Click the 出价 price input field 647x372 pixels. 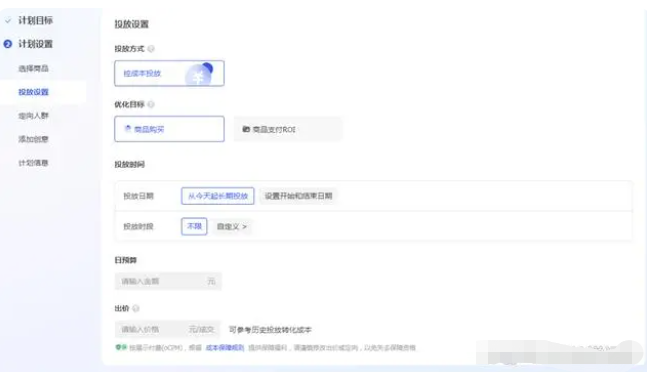pos(168,329)
